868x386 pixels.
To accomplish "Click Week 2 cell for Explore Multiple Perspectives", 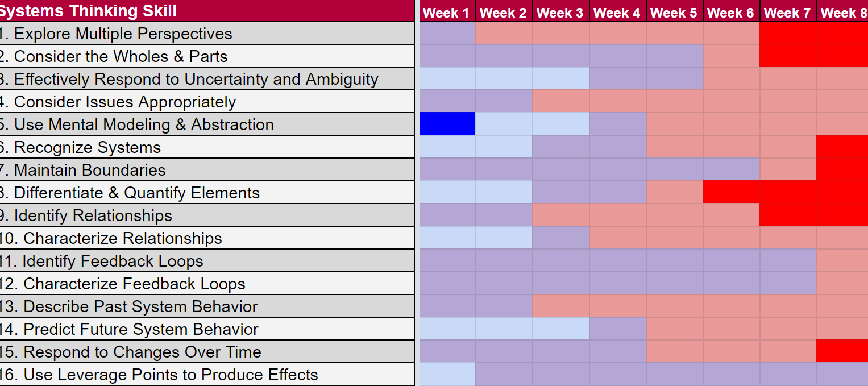I will (504, 34).
